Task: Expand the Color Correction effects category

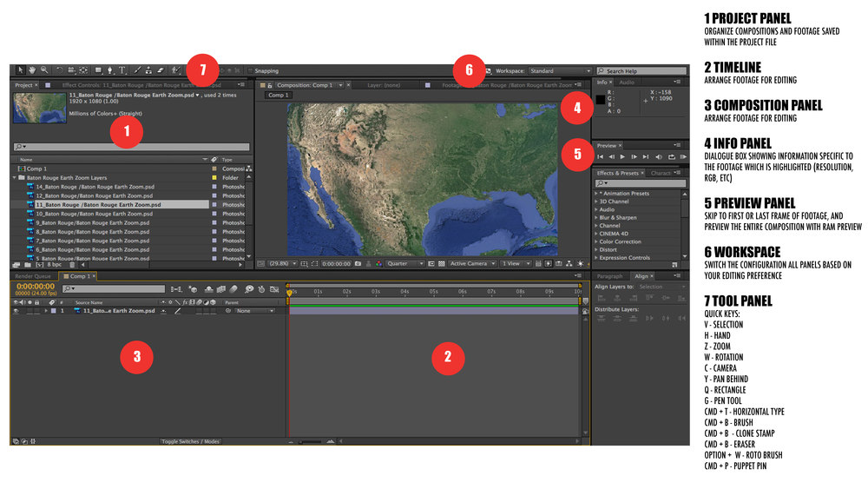Action: pyautogui.click(x=596, y=241)
